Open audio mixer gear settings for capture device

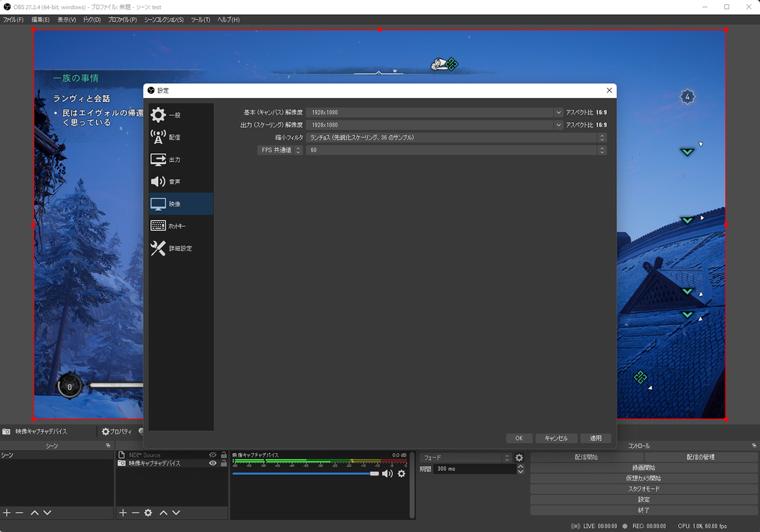[401, 474]
